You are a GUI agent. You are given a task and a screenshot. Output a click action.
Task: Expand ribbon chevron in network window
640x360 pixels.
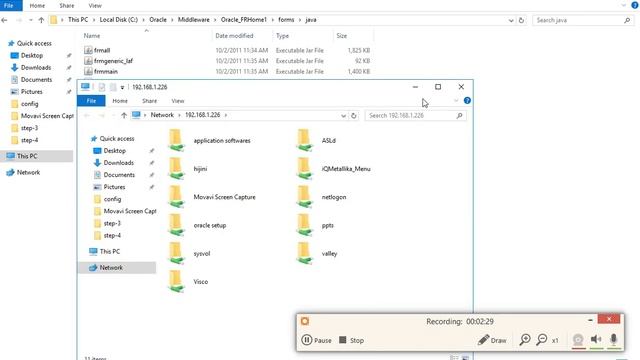coord(456,100)
